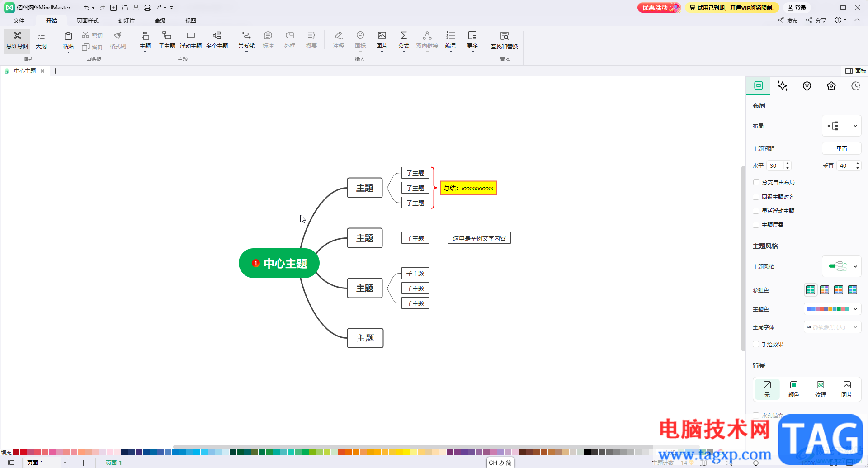Open the emoji marker tab in the side panel
Screen dimensions: 868x468
tap(807, 86)
